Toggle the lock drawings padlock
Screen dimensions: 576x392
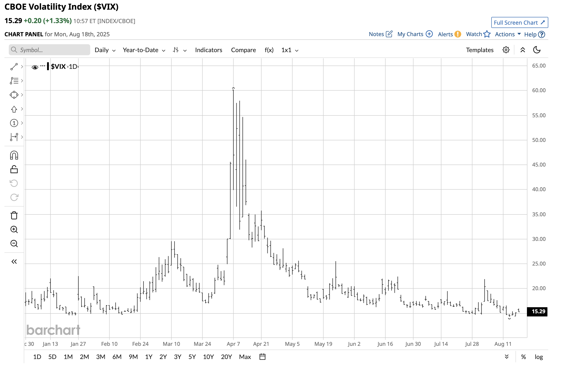14,169
